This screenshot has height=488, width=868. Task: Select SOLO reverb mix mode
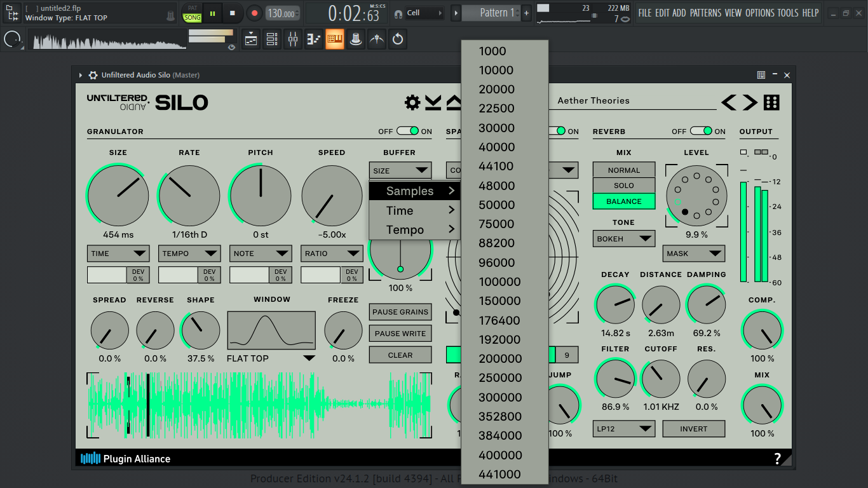624,186
